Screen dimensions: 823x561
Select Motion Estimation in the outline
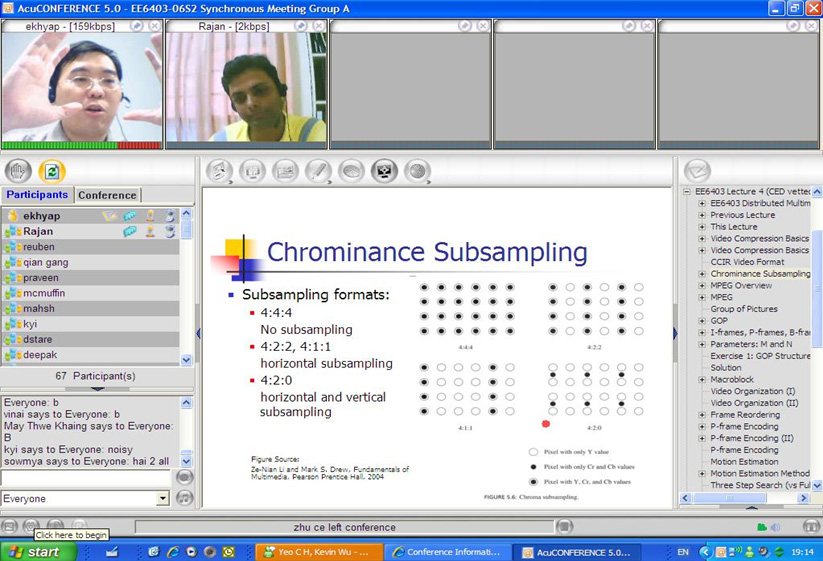pyautogui.click(x=744, y=462)
